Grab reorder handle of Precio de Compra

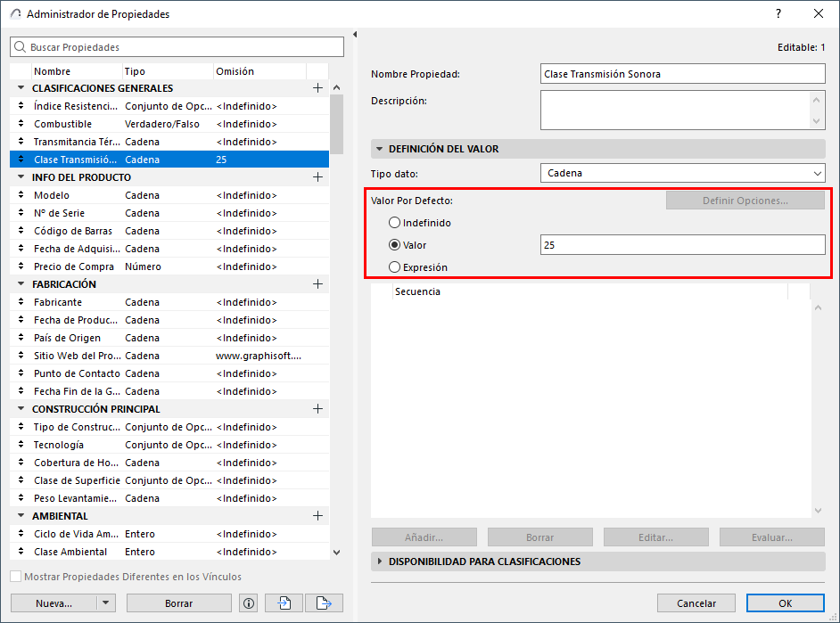[x=21, y=266]
